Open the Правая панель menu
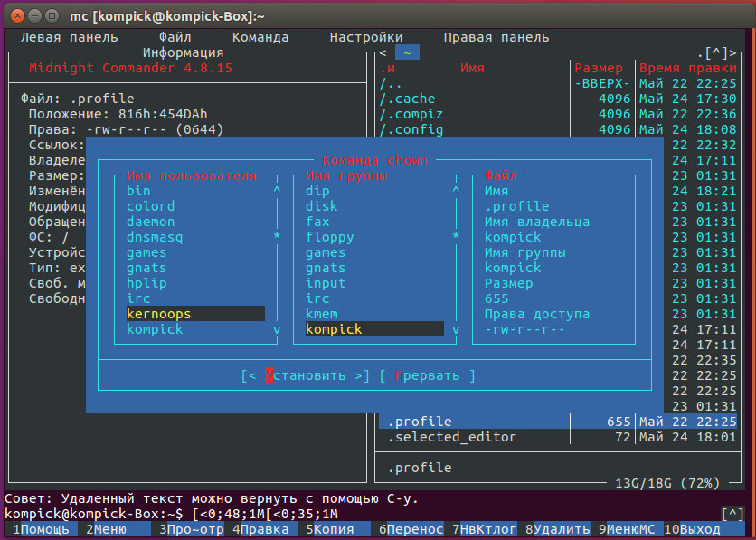 (496, 37)
